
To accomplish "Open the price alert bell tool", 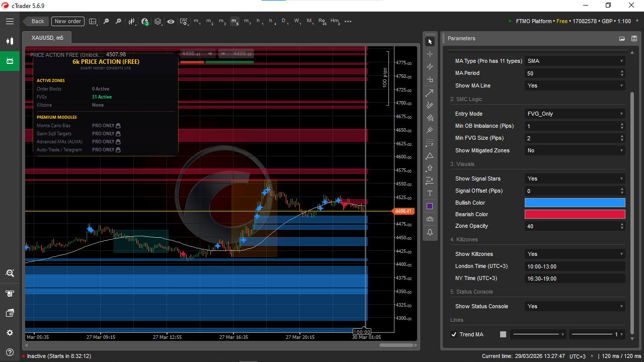I will (x=430, y=232).
